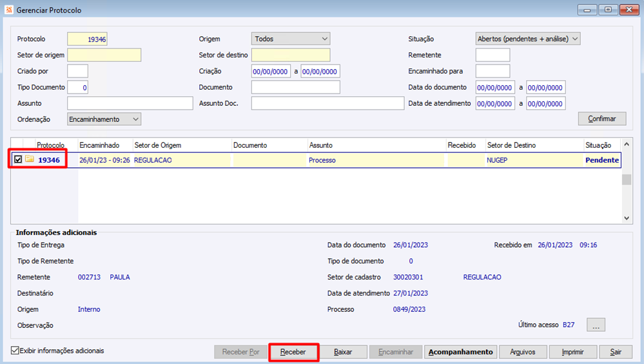This screenshot has width=644, height=364.
Task: Click the Protocolo input field with 19346
Action: 87,39
